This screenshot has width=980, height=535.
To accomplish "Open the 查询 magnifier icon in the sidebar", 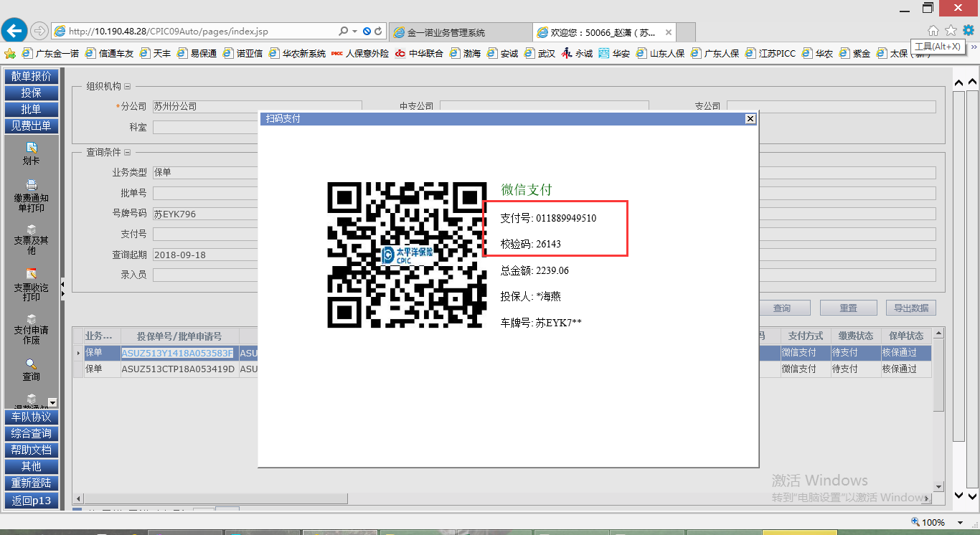I will click(x=31, y=370).
